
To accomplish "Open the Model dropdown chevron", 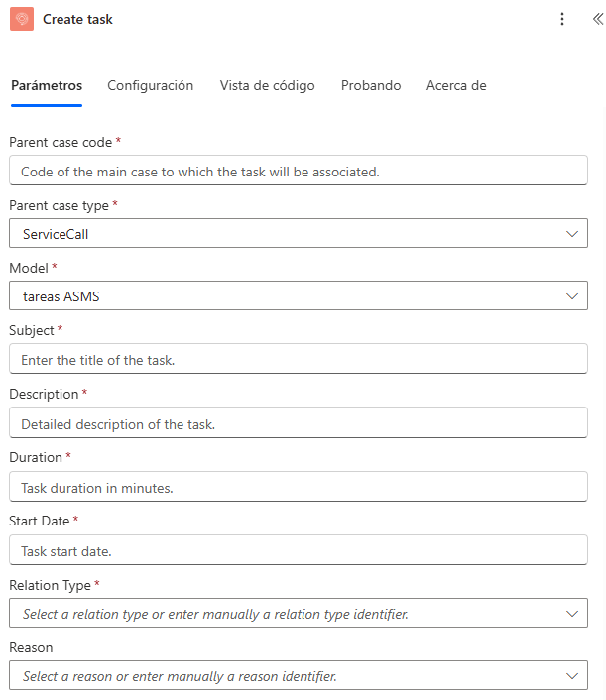I will (x=571, y=296).
